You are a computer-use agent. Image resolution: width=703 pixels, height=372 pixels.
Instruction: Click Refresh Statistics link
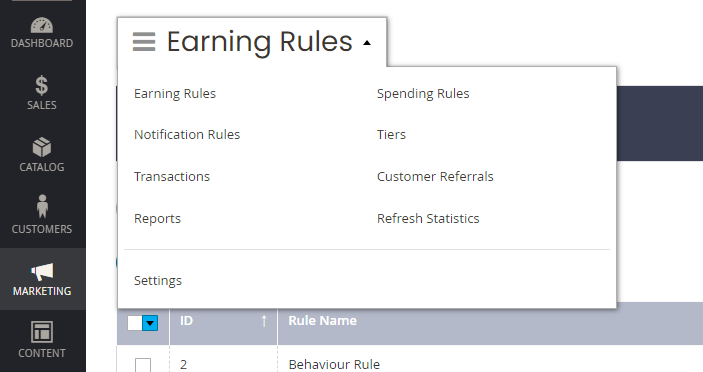click(428, 218)
